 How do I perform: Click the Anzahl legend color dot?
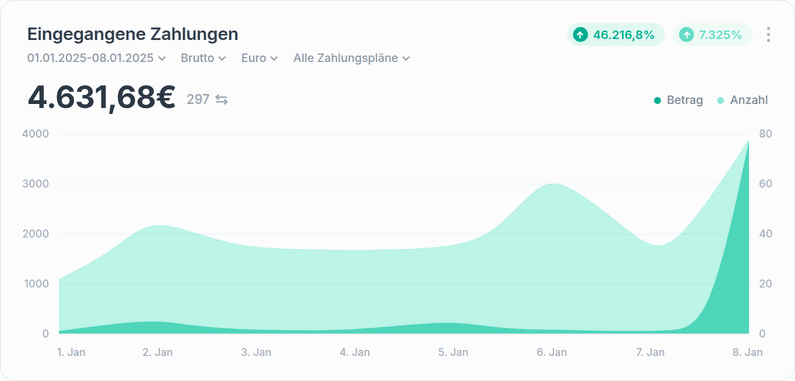[720, 100]
